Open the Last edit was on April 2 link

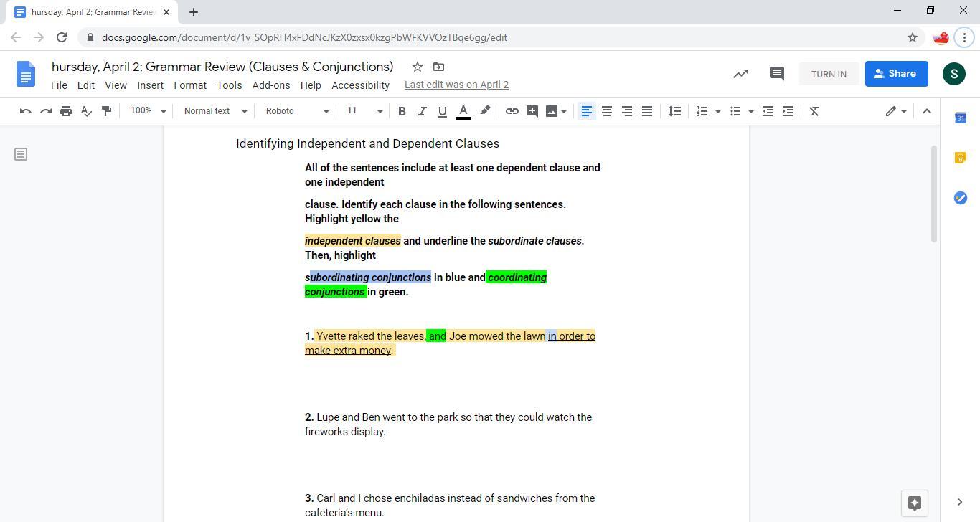pos(456,85)
